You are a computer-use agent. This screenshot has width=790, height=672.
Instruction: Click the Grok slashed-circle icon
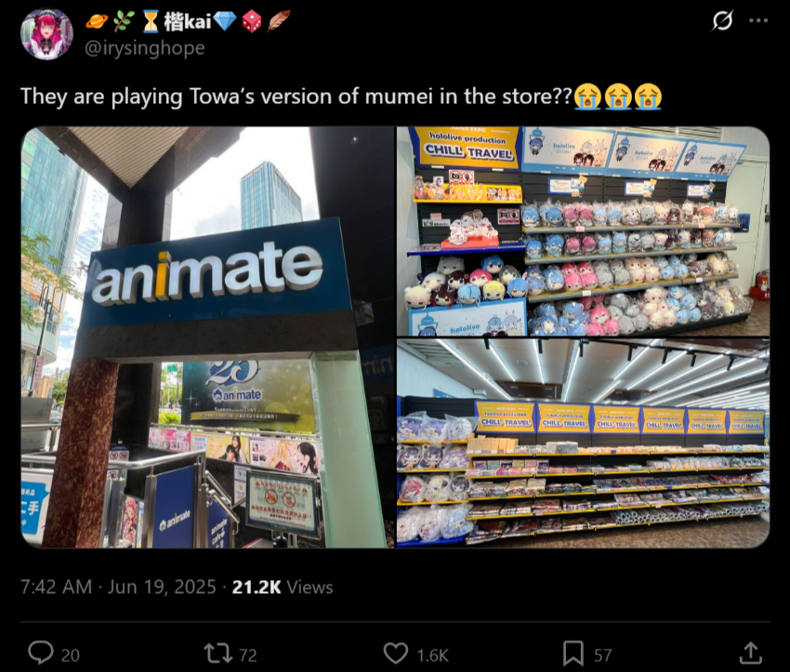[722, 20]
